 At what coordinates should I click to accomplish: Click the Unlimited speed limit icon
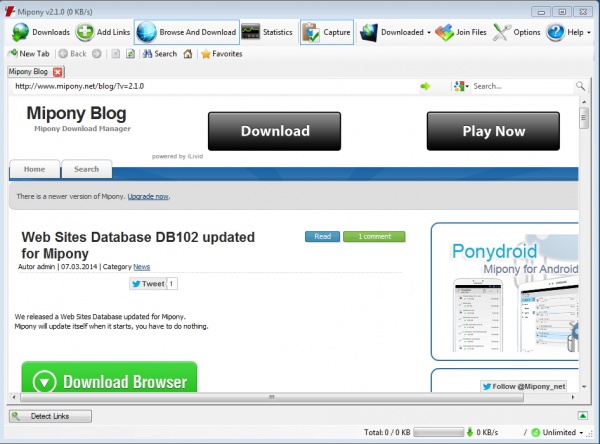pos(536,433)
